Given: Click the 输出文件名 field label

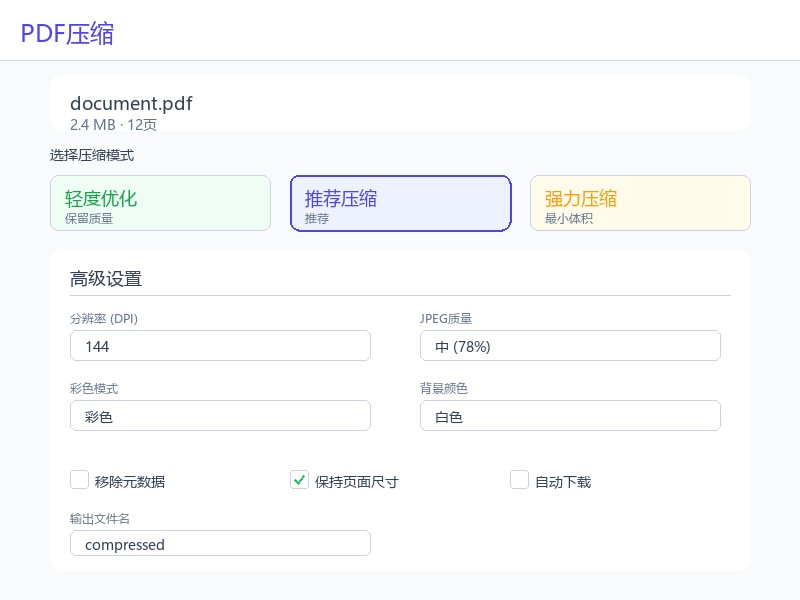Looking at the screenshot, I should point(100,519).
